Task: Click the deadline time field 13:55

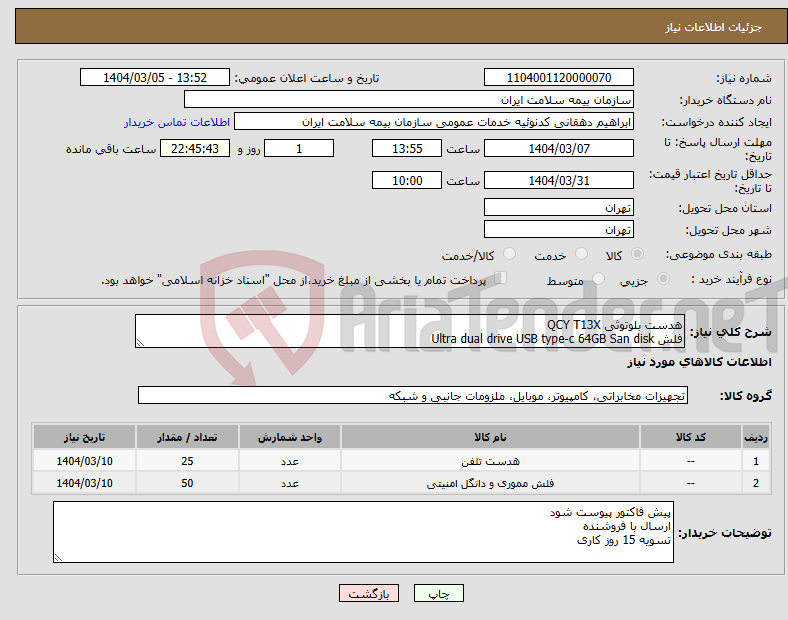Action: (x=407, y=149)
